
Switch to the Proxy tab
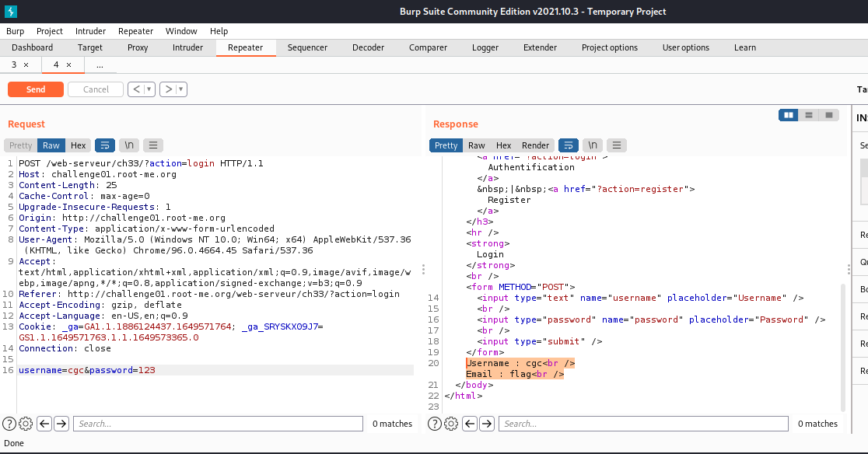point(138,47)
